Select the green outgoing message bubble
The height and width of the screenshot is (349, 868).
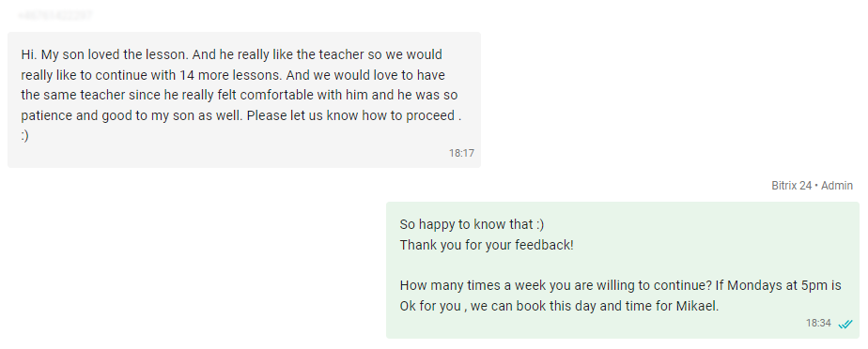pyautogui.click(x=622, y=270)
